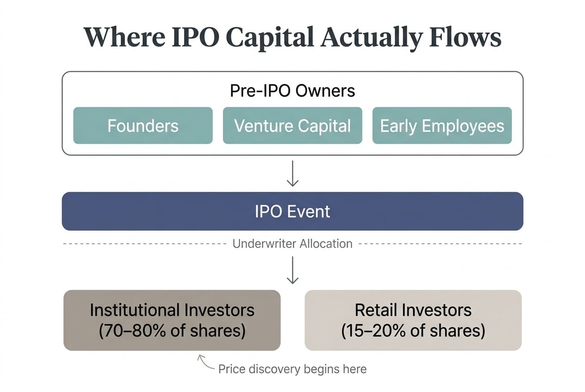Click the Early Employees box

pyautogui.click(x=442, y=126)
